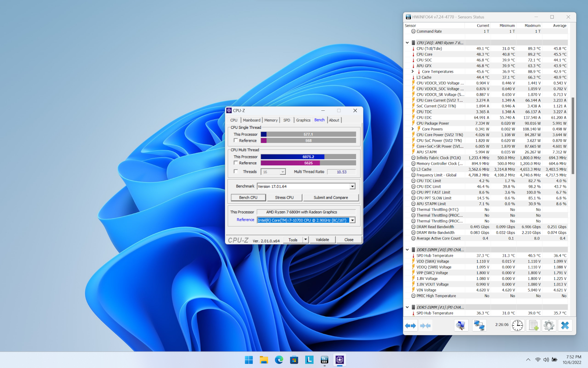Open the Tools dropdown arrow in CPU-Z
This screenshot has width=588, height=368.
(305, 240)
